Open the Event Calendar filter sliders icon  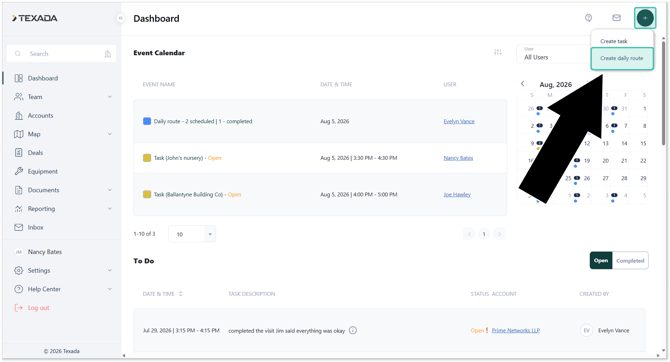tap(498, 52)
